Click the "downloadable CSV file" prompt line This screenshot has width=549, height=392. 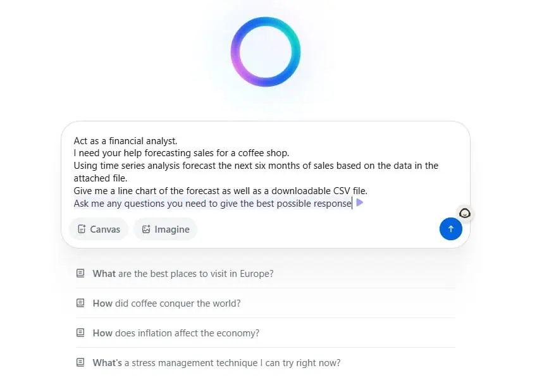click(220, 190)
